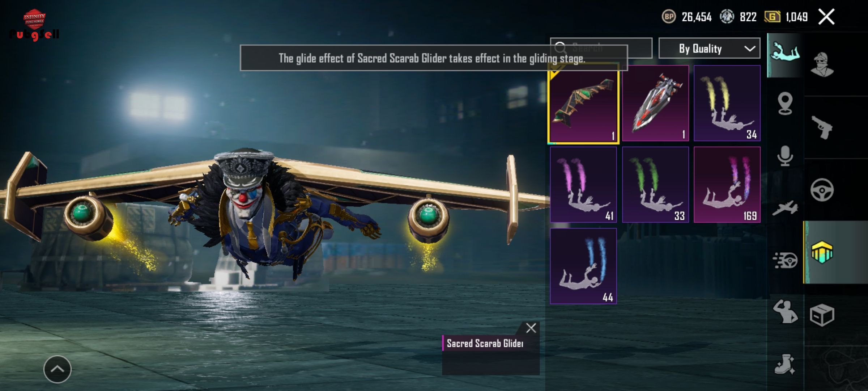The width and height of the screenshot is (868, 391).
Task: Select the flexing emote category icon
Action: [x=785, y=311]
